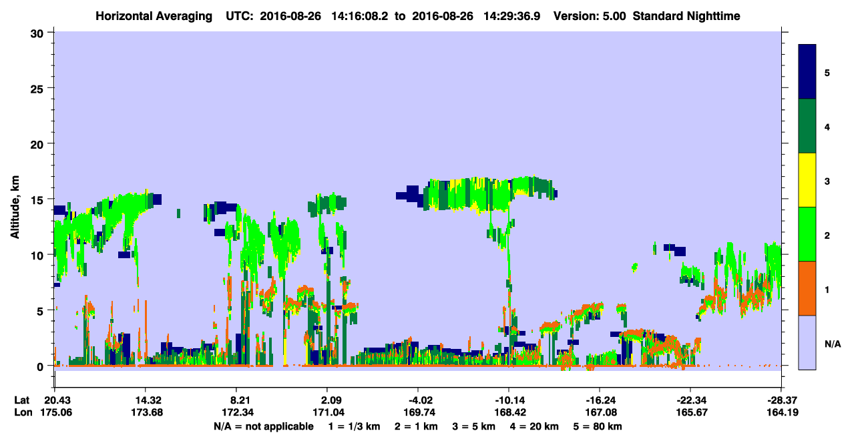Screen dimensions: 868x445
Task: Click the dark blue level 5 swatch
Action: (x=807, y=72)
